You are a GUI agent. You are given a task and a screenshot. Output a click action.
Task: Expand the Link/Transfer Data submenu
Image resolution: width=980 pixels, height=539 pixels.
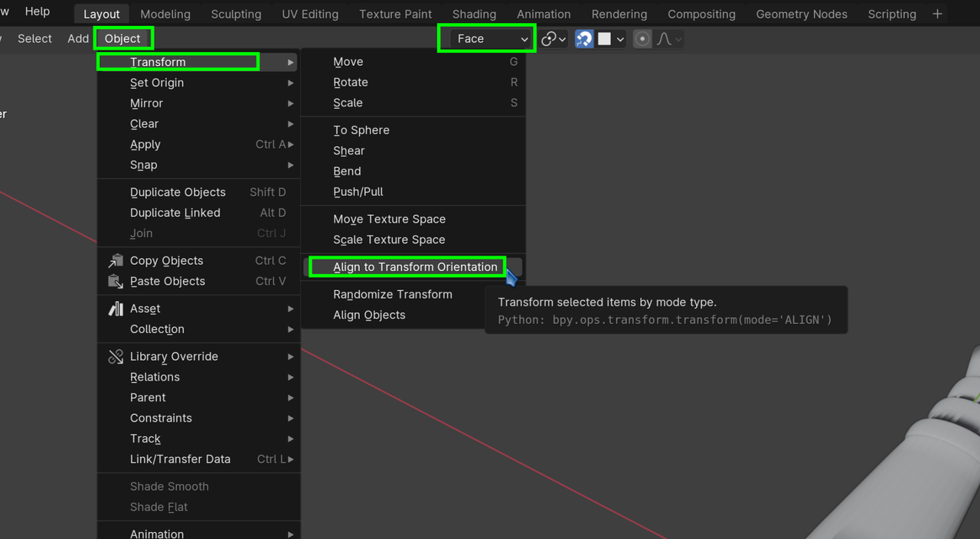[198, 459]
